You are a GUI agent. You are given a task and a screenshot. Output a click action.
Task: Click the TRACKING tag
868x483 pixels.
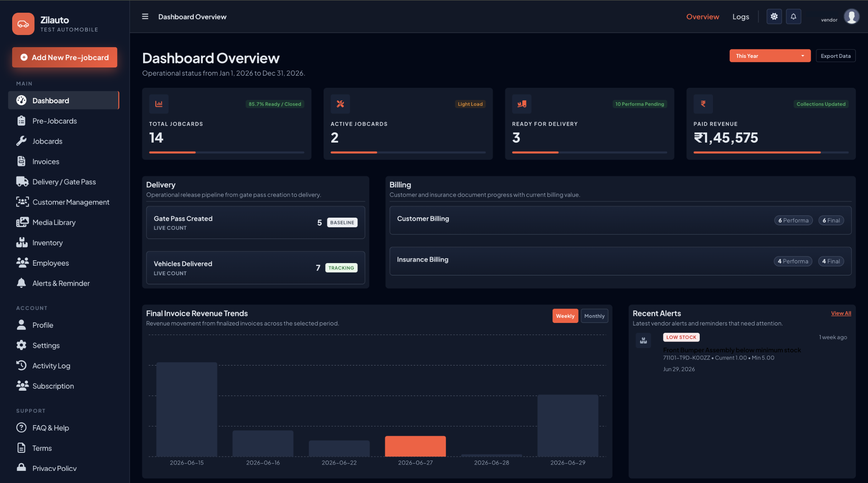coord(341,268)
